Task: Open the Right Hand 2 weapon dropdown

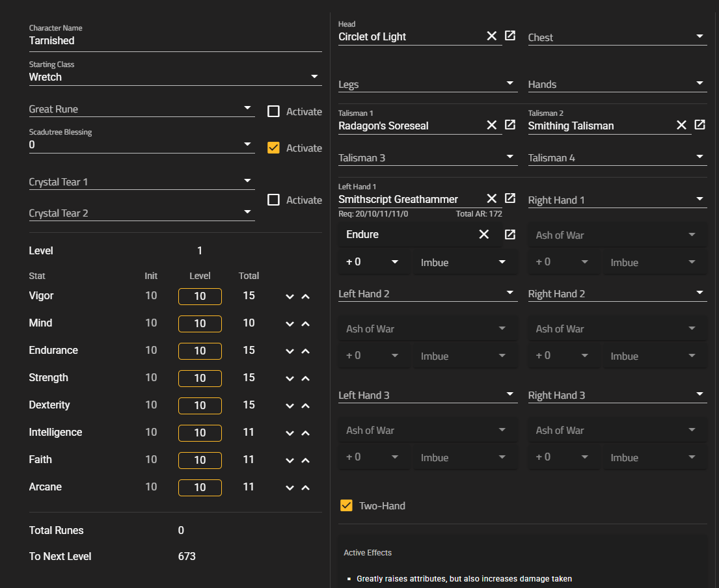Action: (x=617, y=294)
